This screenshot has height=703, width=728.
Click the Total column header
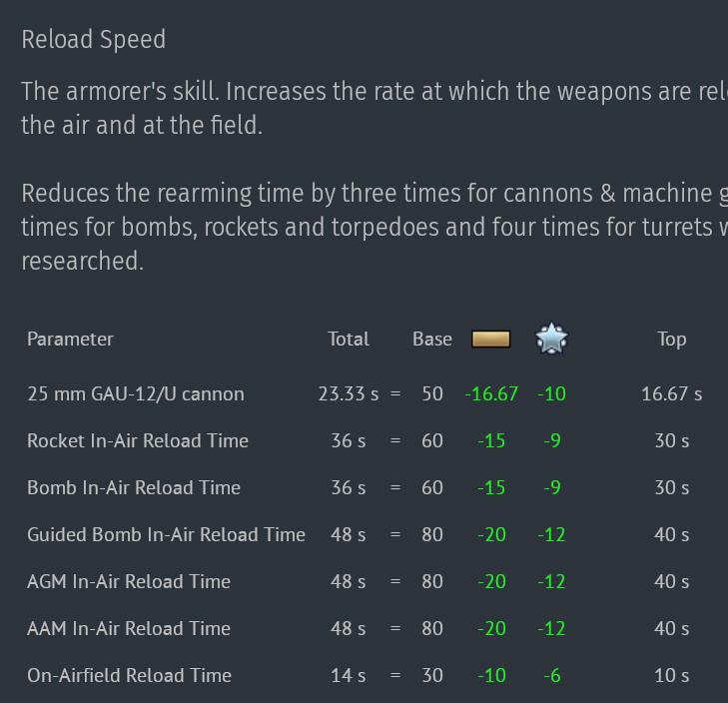tap(349, 339)
